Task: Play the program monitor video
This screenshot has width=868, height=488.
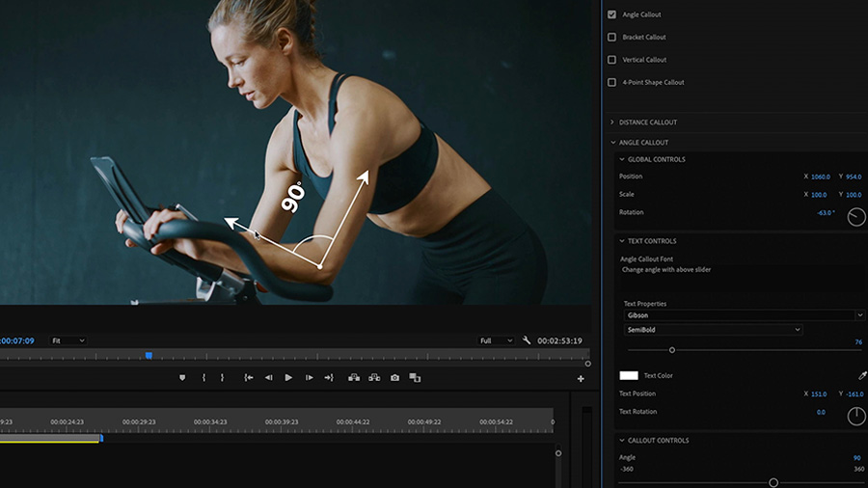Action: [288, 377]
